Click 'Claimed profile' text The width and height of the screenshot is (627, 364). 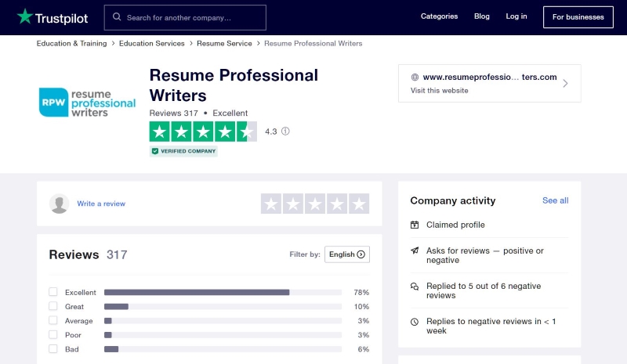[455, 225]
